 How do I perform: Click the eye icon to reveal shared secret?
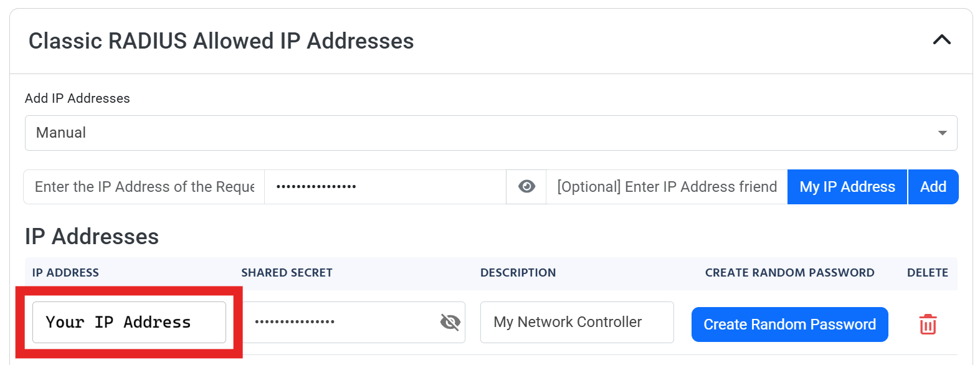point(526,186)
